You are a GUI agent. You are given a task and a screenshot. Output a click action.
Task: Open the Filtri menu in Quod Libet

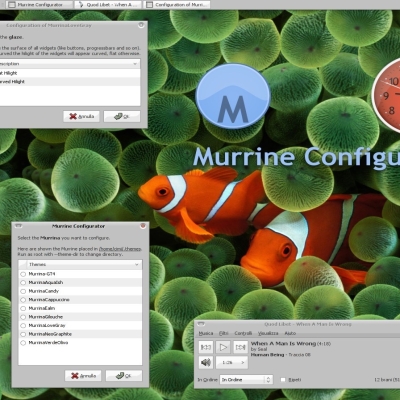[x=224, y=333]
